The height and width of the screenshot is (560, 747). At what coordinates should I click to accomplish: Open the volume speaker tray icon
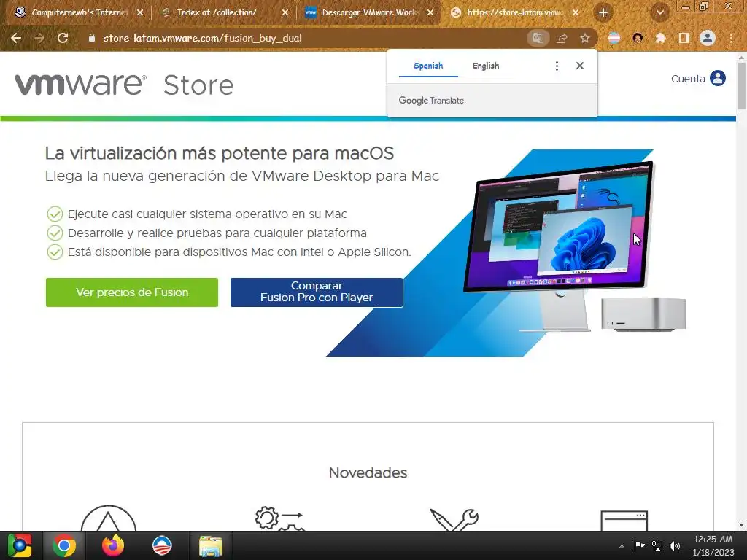coord(675,546)
